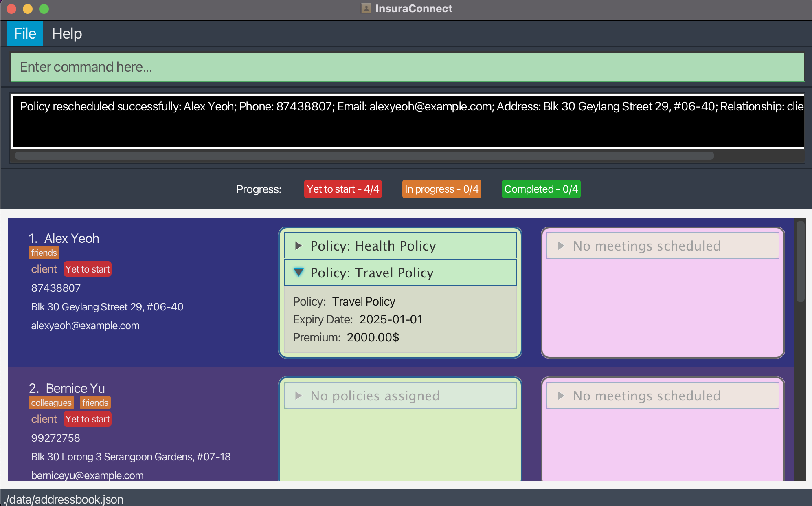Click address Blk 30 Geylang Street 29
812x506 pixels.
[x=107, y=307]
